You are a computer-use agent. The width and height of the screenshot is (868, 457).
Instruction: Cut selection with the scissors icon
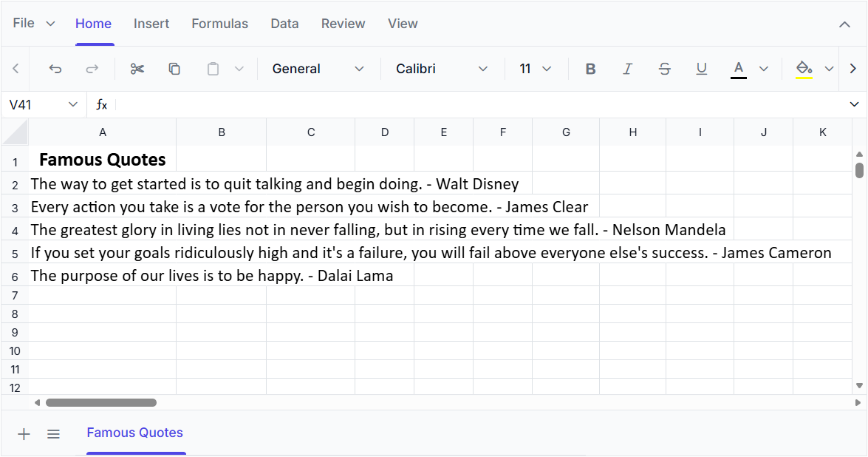(x=137, y=69)
